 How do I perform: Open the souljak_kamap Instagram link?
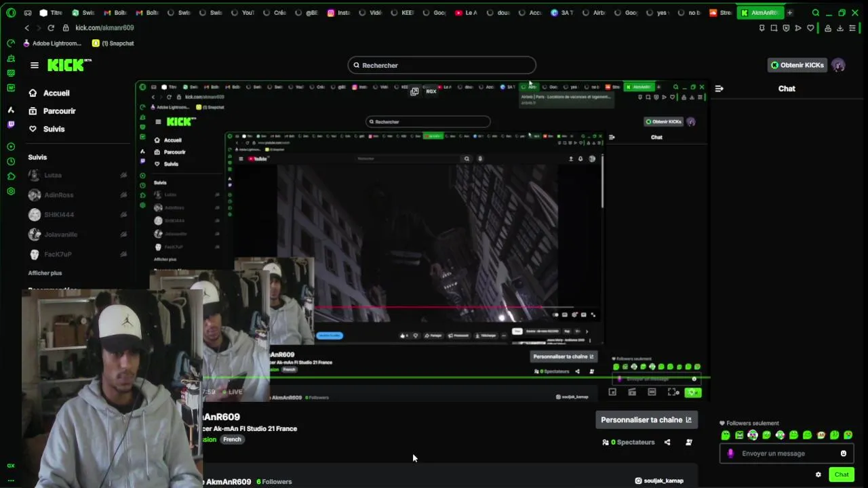tap(659, 481)
